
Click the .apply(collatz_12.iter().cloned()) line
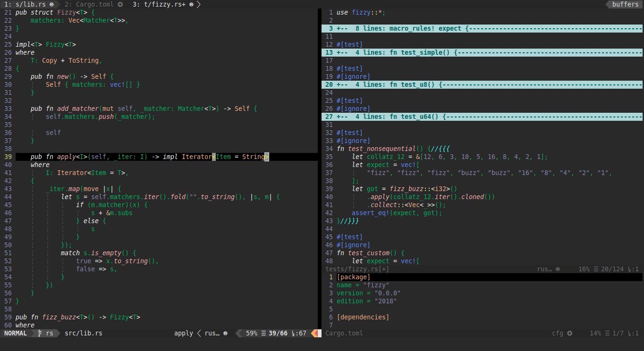(x=431, y=197)
